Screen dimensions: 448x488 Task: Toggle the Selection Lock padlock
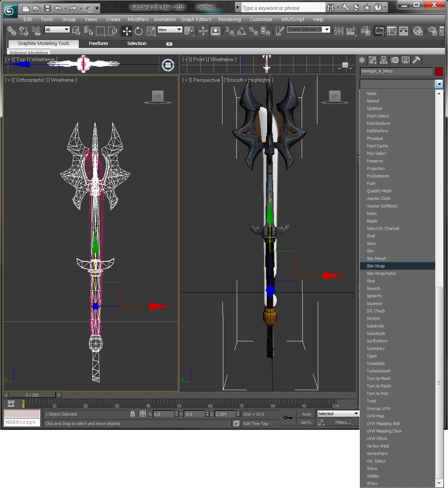132,414
